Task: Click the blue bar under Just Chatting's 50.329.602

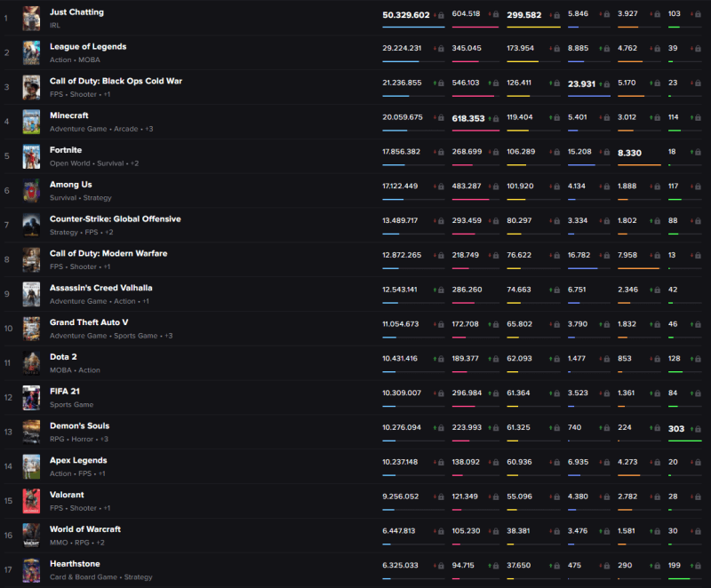Action: point(413,28)
